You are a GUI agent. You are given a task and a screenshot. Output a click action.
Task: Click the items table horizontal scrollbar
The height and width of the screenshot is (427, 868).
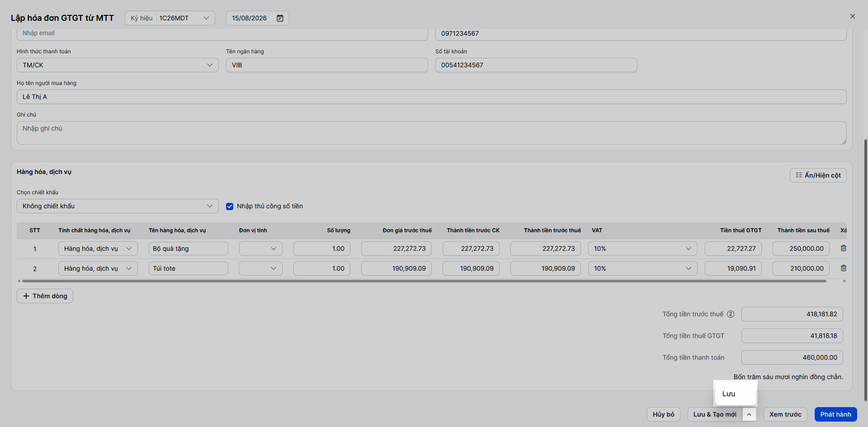coord(424,281)
